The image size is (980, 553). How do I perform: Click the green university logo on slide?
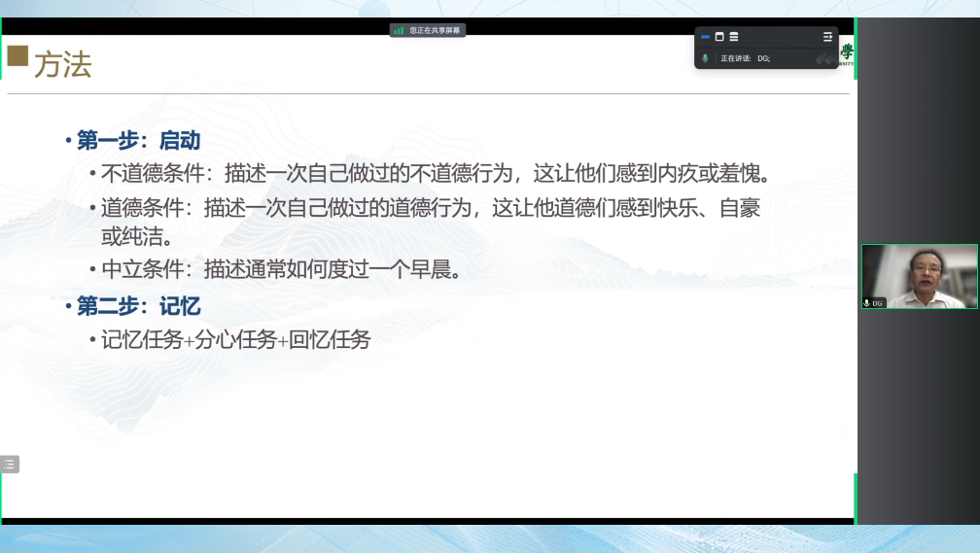point(846,53)
